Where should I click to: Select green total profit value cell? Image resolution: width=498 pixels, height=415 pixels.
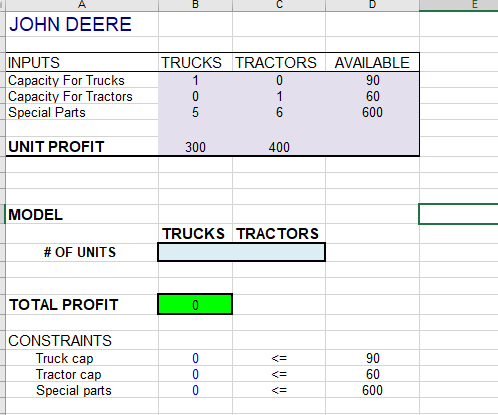pos(195,304)
